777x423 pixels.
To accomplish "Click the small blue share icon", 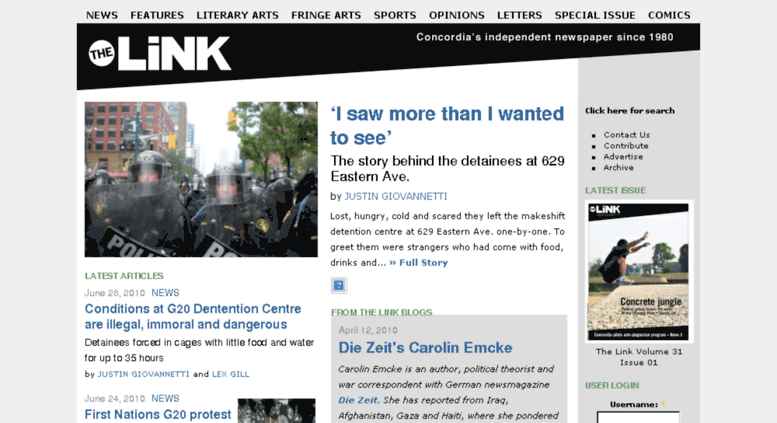I will click(339, 285).
